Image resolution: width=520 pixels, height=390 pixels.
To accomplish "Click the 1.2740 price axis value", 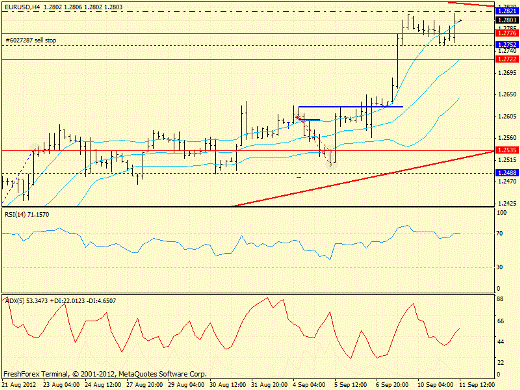I will (x=507, y=51).
